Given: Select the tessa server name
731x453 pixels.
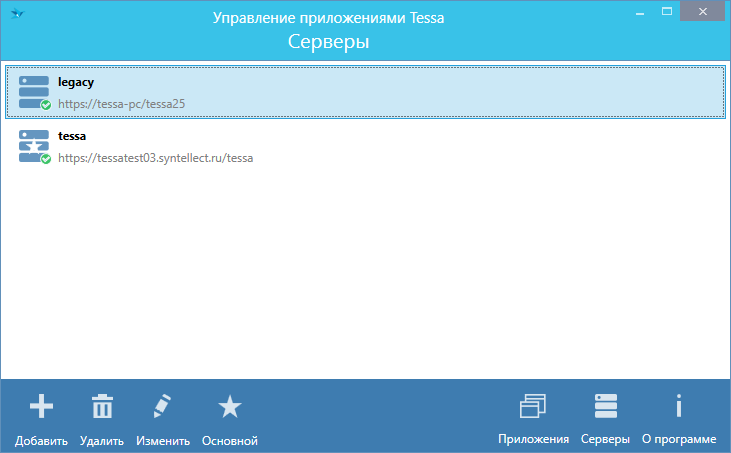Looking at the screenshot, I should point(73,136).
